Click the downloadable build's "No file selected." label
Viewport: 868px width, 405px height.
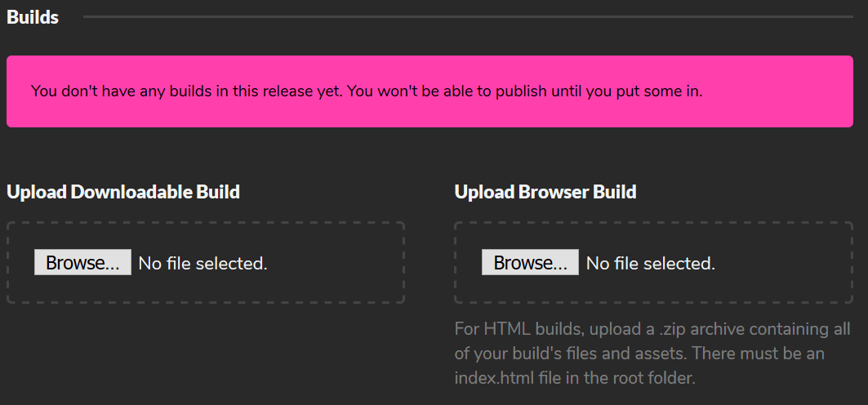coord(203,264)
